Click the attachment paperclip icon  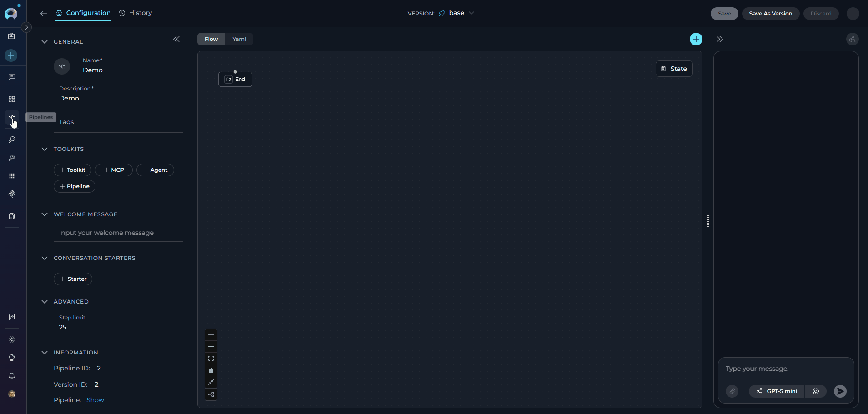(x=732, y=391)
